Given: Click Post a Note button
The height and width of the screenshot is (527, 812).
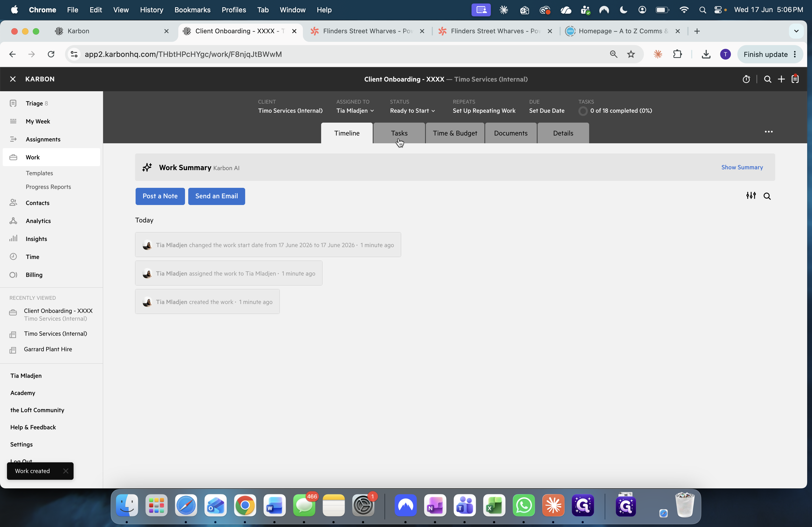Looking at the screenshot, I should (160, 196).
